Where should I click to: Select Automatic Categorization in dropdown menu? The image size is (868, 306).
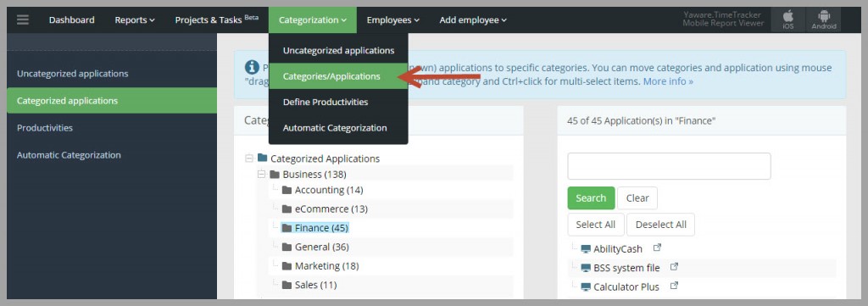coord(338,128)
